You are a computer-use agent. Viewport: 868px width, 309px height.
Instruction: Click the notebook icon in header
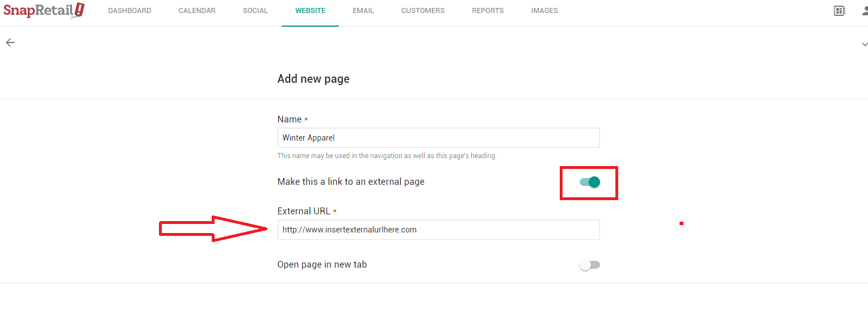[x=840, y=11]
